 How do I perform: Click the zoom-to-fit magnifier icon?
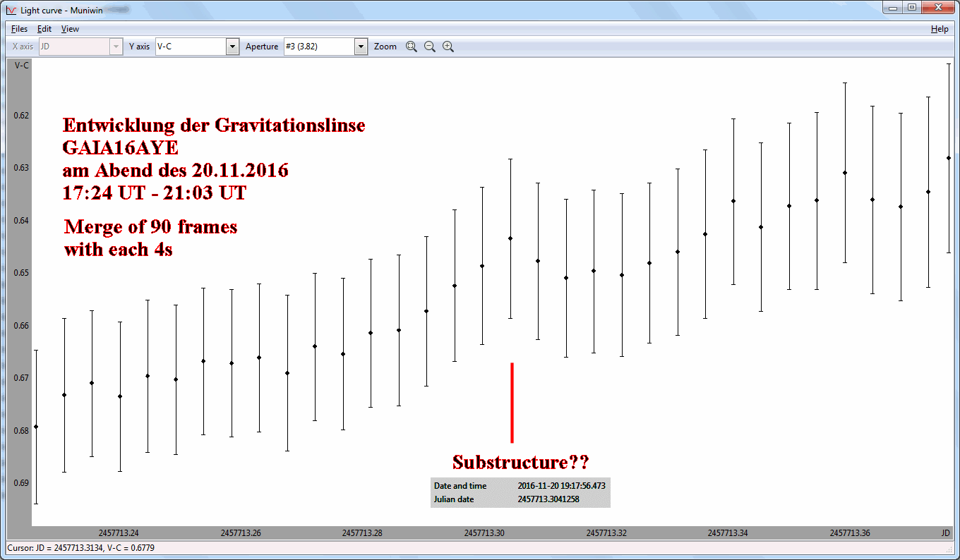coord(412,47)
